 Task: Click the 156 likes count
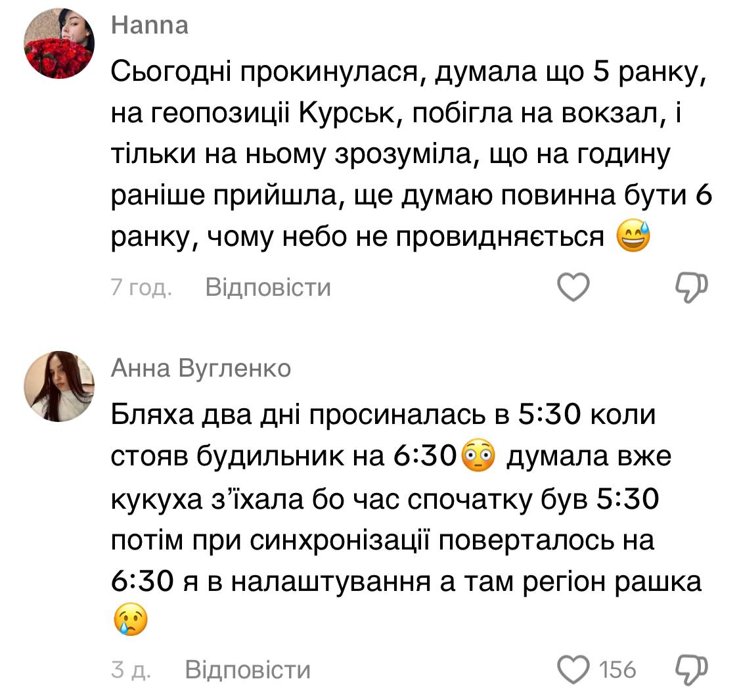(618, 670)
